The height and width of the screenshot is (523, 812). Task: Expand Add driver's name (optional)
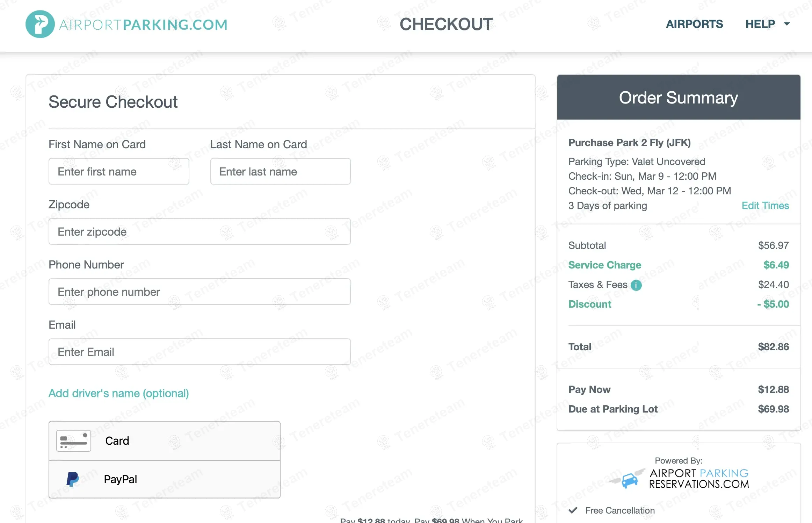(118, 393)
